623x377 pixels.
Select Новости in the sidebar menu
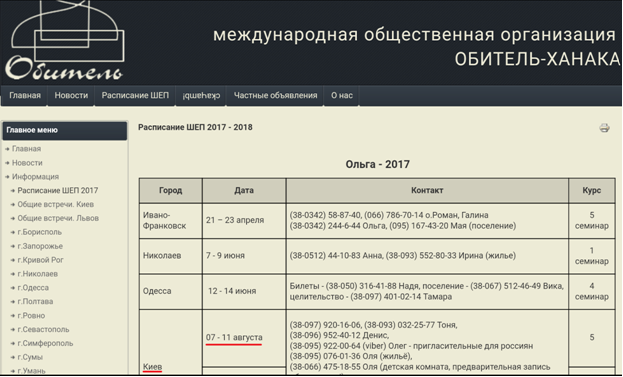[x=27, y=163]
